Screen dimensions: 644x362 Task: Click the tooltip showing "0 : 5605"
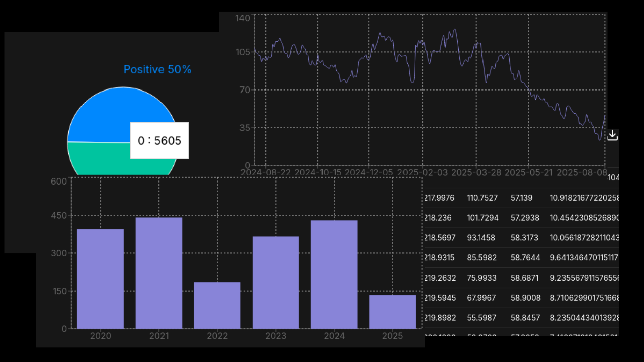pyautogui.click(x=159, y=141)
